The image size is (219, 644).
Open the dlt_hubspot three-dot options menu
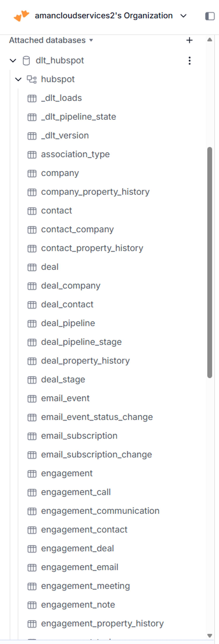190,61
